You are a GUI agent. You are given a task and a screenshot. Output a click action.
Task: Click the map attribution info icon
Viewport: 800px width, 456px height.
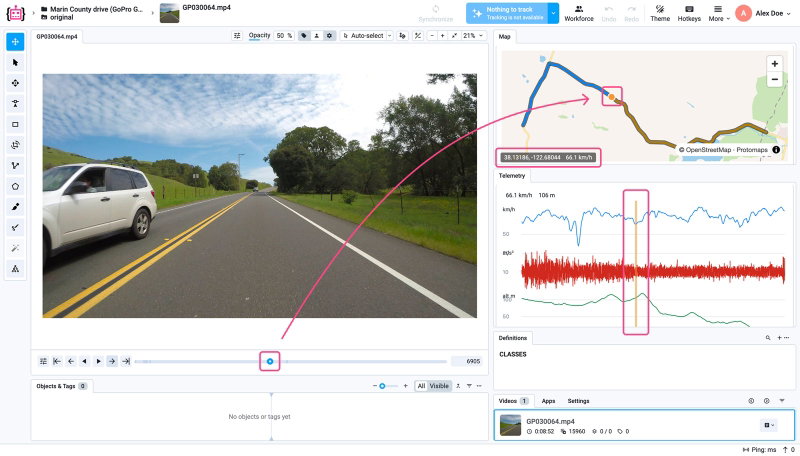point(776,149)
